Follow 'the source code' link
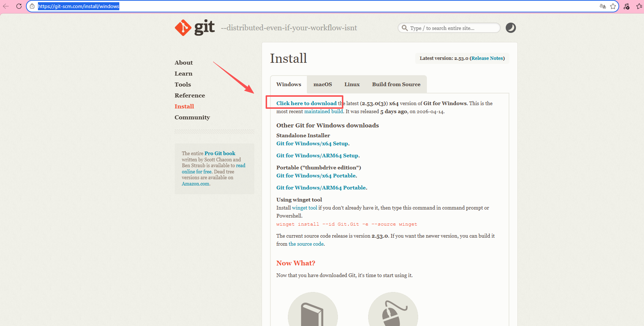This screenshot has height=326, width=644. coord(306,244)
